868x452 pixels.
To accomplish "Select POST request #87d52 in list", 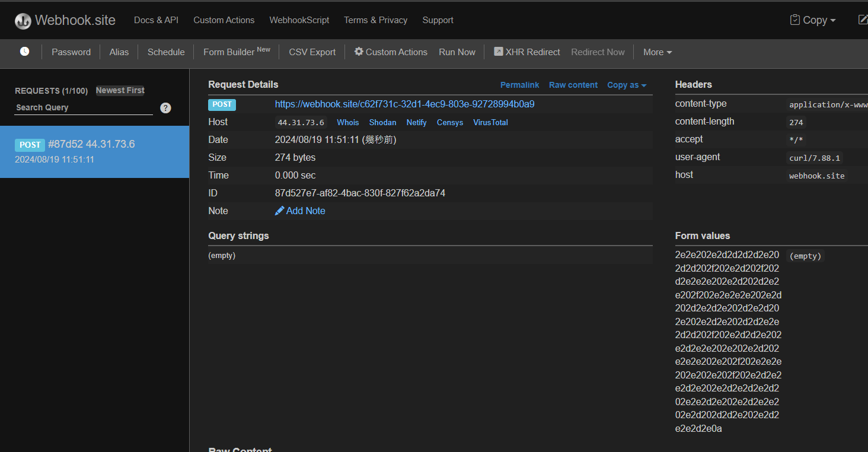I will coord(94,152).
